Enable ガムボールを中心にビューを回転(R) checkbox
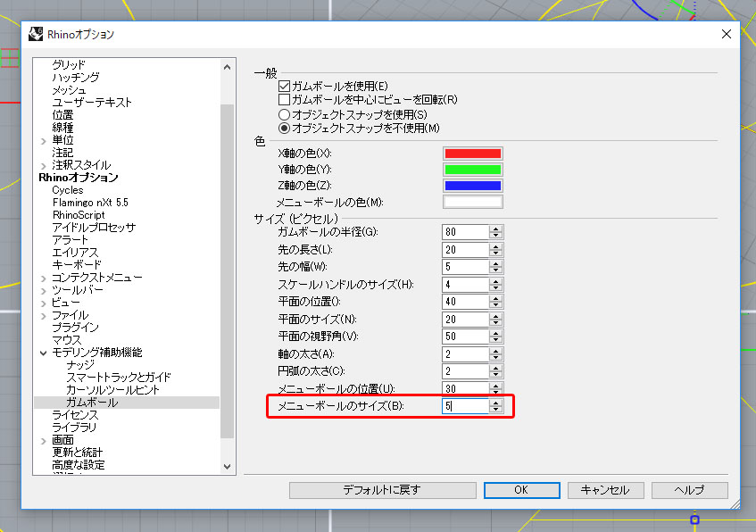Image resolution: width=756 pixels, height=532 pixels. click(x=284, y=100)
